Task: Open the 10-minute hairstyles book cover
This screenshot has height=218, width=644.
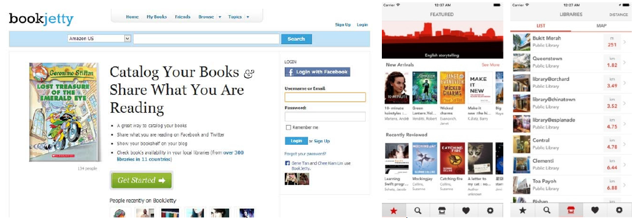Action: click(x=397, y=88)
